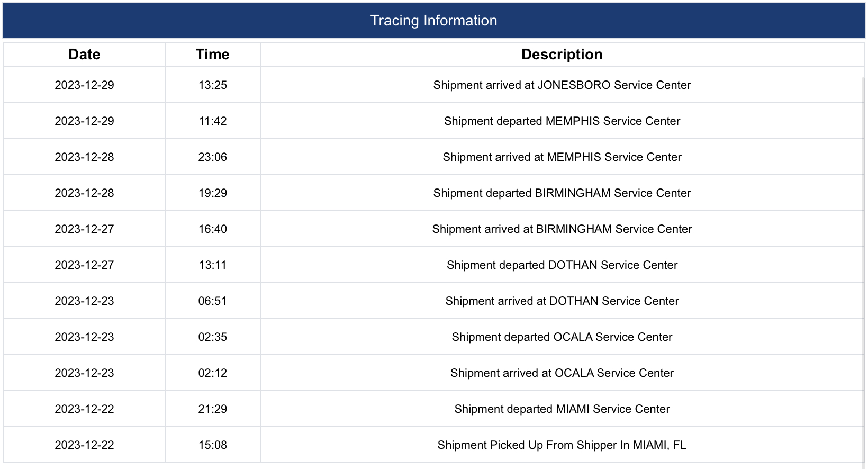Select the Date column header
868x469 pixels.
tap(85, 55)
